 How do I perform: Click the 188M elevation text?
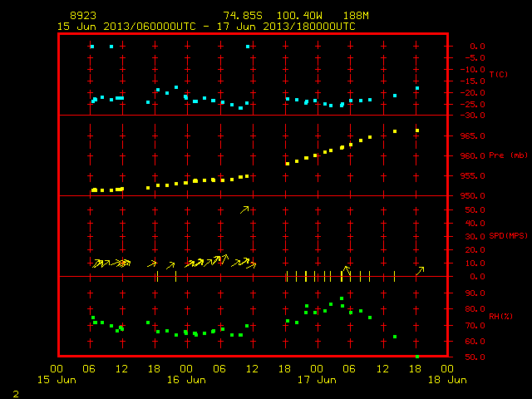pyautogui.click(x=356, y=16)
